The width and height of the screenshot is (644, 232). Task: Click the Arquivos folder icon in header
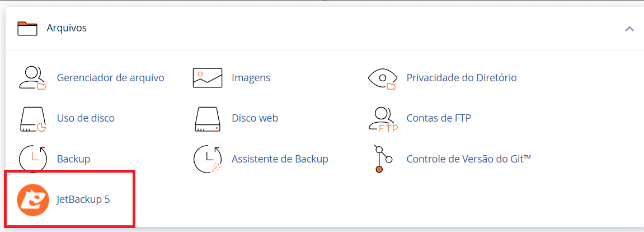click(27, 29)
